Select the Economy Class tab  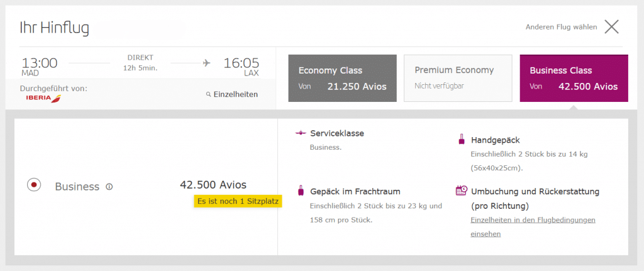pos(342,78)
